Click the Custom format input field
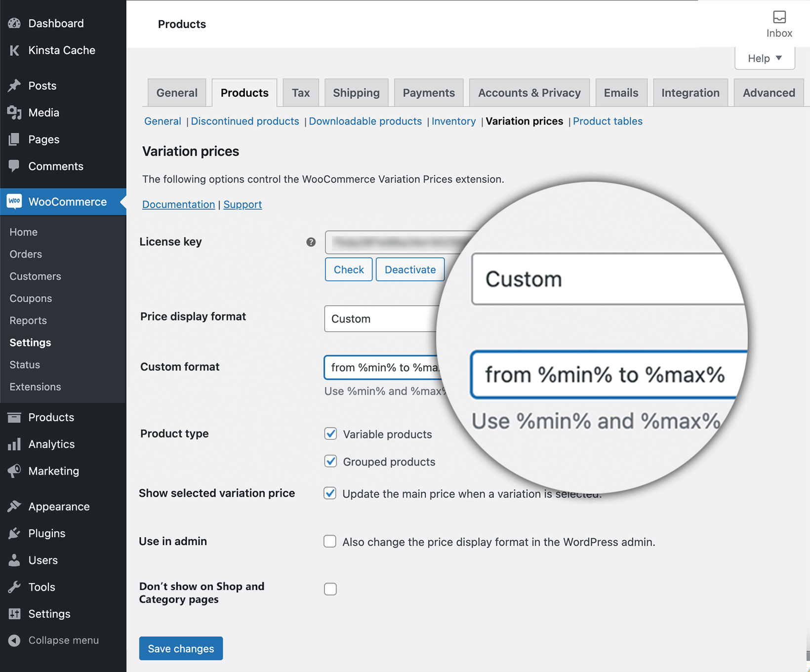 pyautogui.click(x=381, y=367)
